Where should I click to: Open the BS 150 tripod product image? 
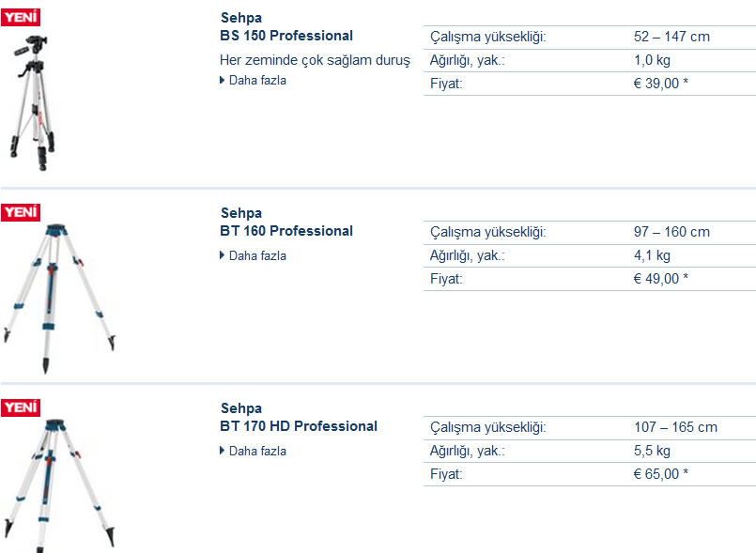33,102
